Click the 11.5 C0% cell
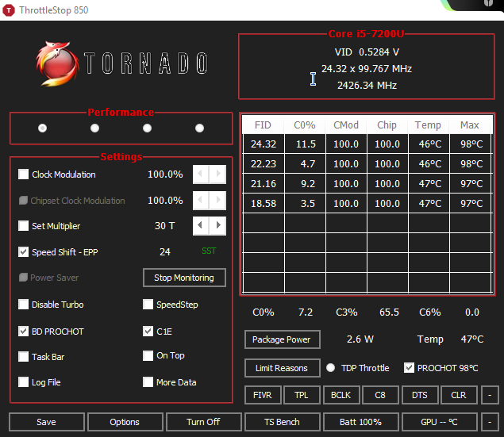 (x=306, y=144)
